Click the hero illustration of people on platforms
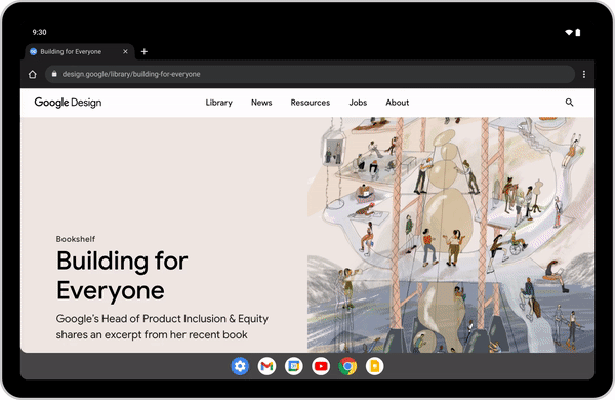The height and width of the screenshot is (400, 615). (450, 235)
